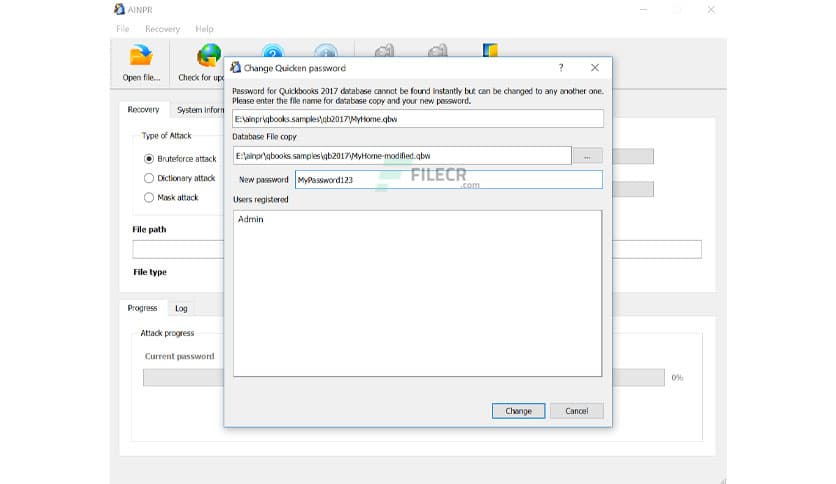This screenshot has height=484, width=836.
Task: Click the Database File copy path field
Action: (x=402, y=156)
